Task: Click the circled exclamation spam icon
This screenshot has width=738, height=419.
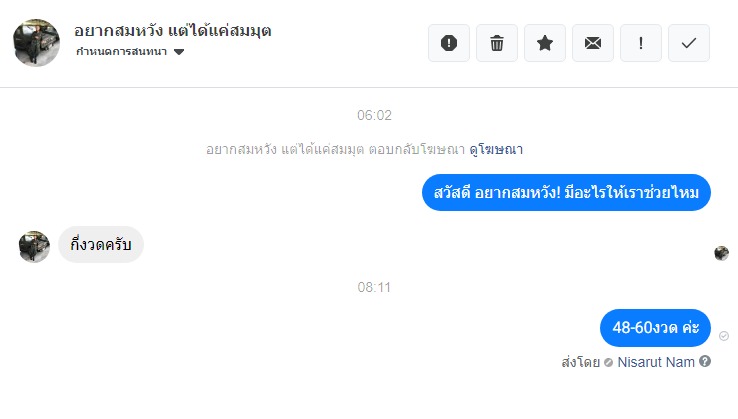Action: click(x=449, y=43)
